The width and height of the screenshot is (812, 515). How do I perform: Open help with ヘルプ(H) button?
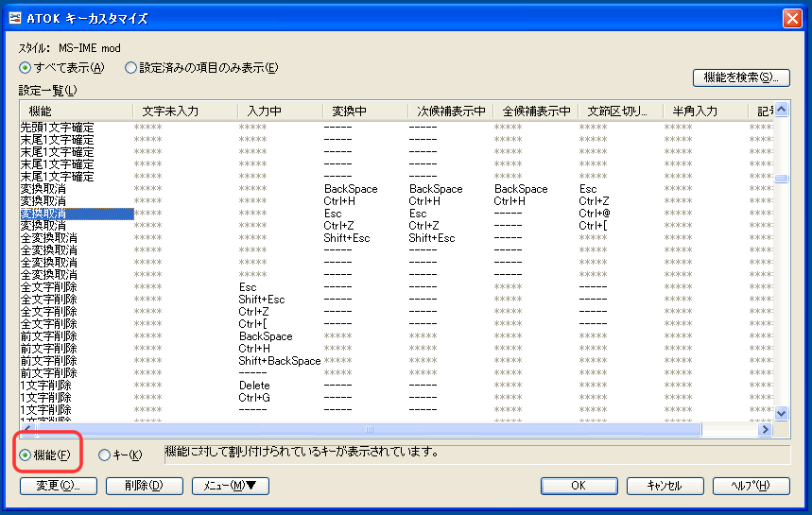pyautogui.click(x=751, y=486)
